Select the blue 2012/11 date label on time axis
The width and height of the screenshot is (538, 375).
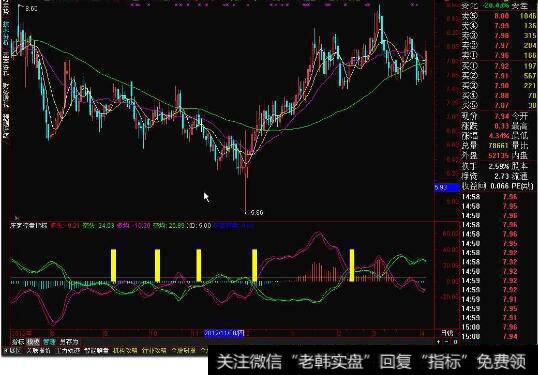pos(224,333)
